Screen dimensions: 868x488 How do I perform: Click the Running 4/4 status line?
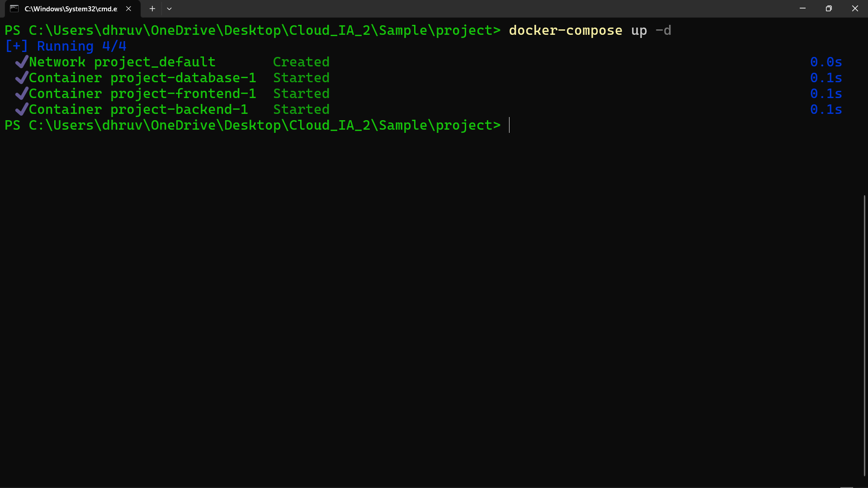click(66, 46)
